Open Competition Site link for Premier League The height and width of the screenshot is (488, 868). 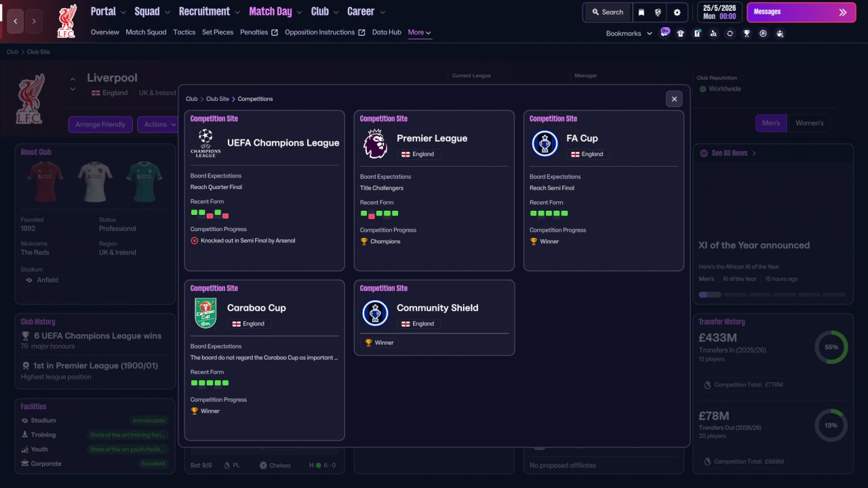(x=384, y=119)
